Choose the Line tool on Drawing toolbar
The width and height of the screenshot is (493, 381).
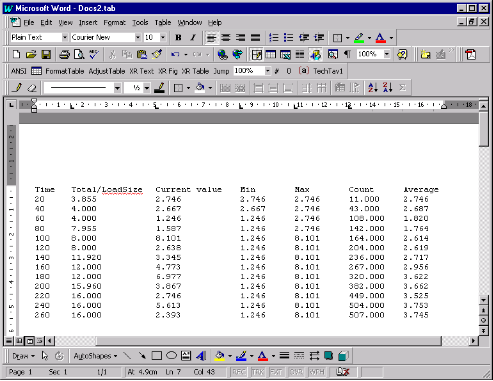pos(127,356)
